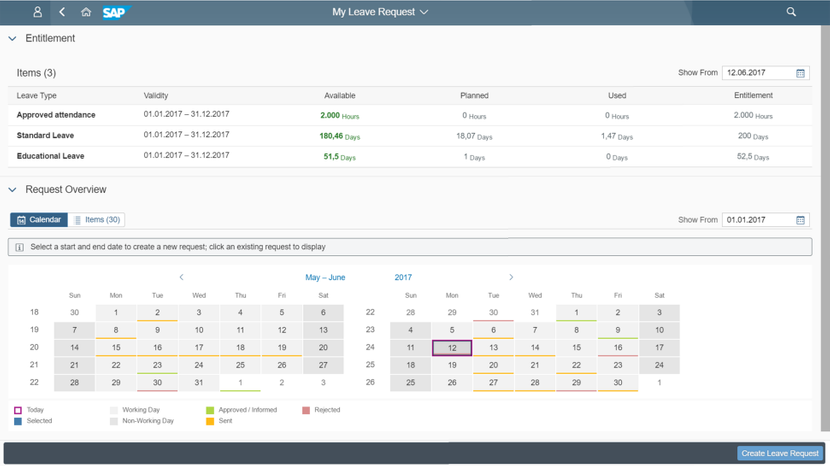Click Entitlement Show From date field
830x466 pixels.
(758, 73)
